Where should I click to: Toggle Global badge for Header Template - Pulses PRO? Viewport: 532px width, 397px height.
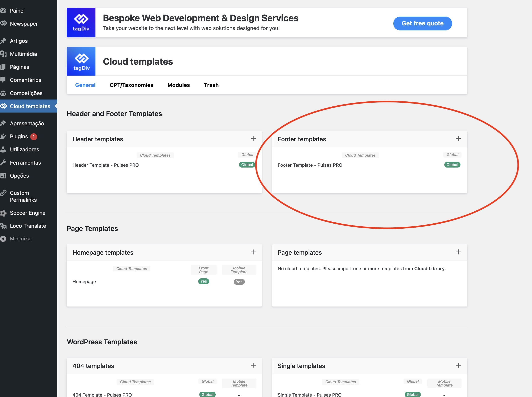click(247, 165)
